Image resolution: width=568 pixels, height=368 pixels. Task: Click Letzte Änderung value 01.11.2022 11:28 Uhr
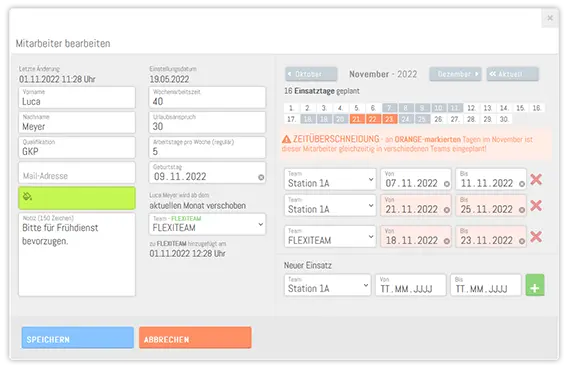click(x=57, y=79)
